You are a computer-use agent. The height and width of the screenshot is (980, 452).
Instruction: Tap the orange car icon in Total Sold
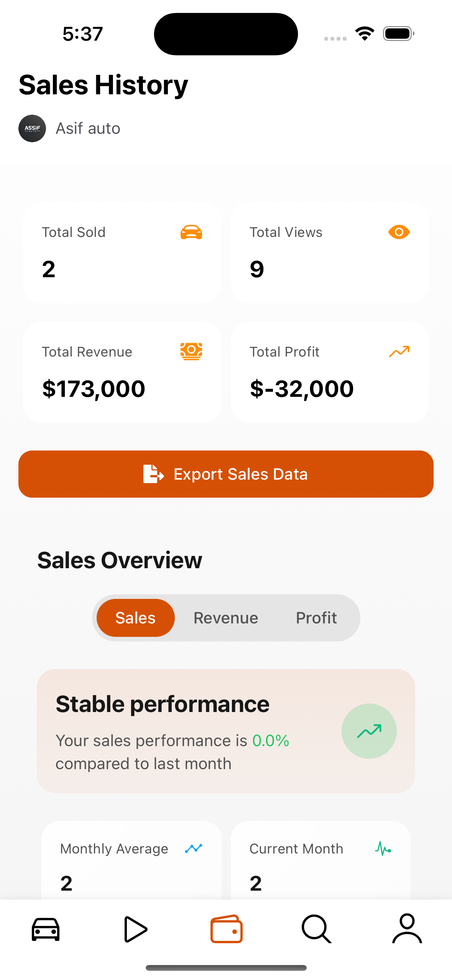[x=191, y=232]
